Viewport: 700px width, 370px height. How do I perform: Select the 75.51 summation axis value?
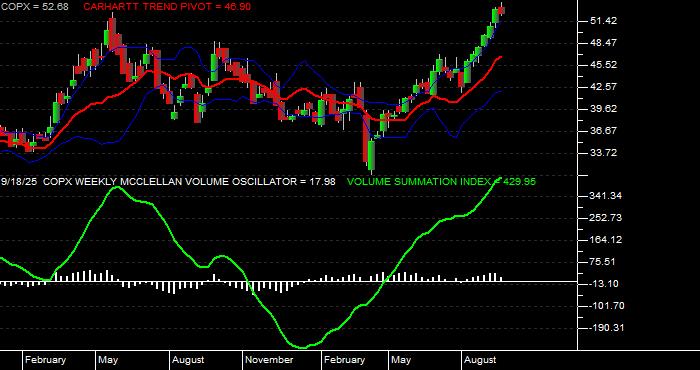tap(603, 262)
